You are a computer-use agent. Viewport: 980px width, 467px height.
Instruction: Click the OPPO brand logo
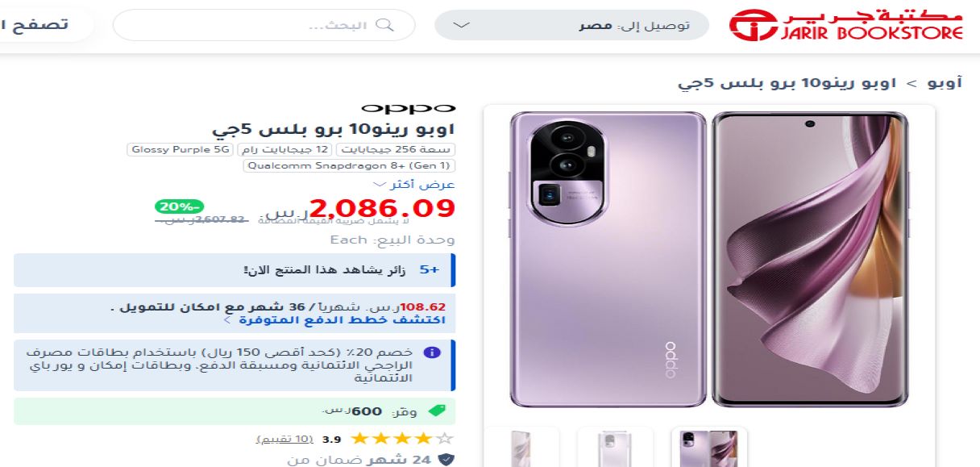click(409, 108)
